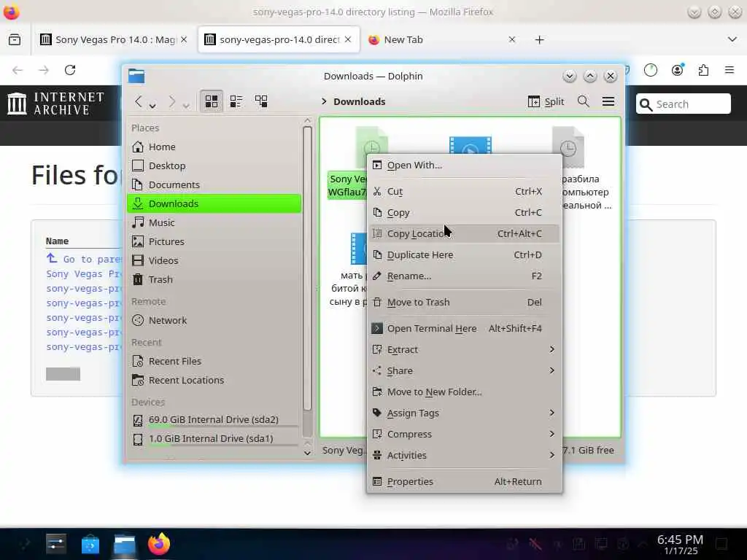Open Dolphin hamburger menu
The height and width of the screenshot is (560, 747).
click(x=608, y=101)
